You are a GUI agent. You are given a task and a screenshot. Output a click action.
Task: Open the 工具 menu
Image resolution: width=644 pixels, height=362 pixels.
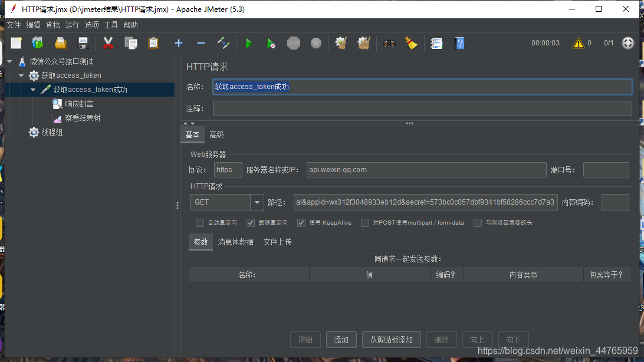point(111,25)
